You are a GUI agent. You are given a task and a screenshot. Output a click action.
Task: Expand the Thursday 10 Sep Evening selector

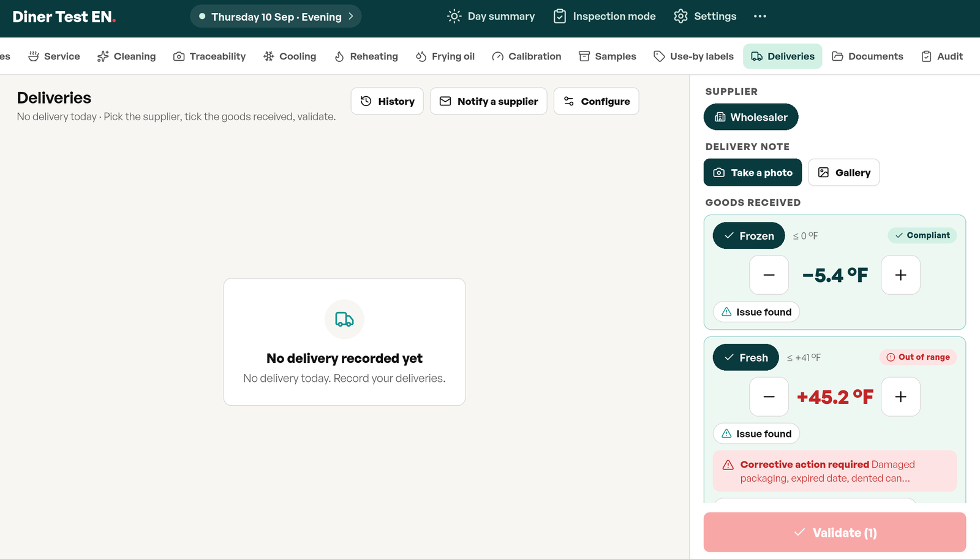tap(276, 17)
